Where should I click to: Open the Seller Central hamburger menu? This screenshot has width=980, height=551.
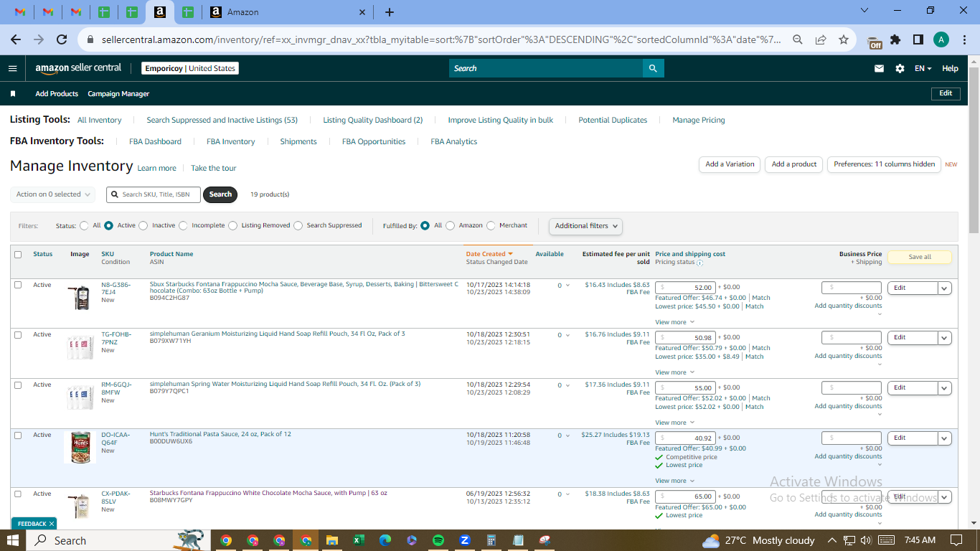(12, 68)
